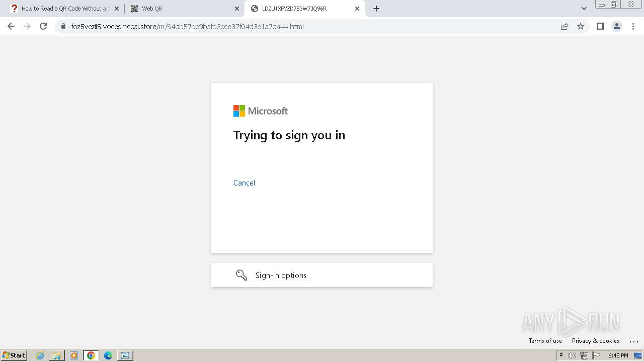Click the Microsoft logo

tap(261, 111)
